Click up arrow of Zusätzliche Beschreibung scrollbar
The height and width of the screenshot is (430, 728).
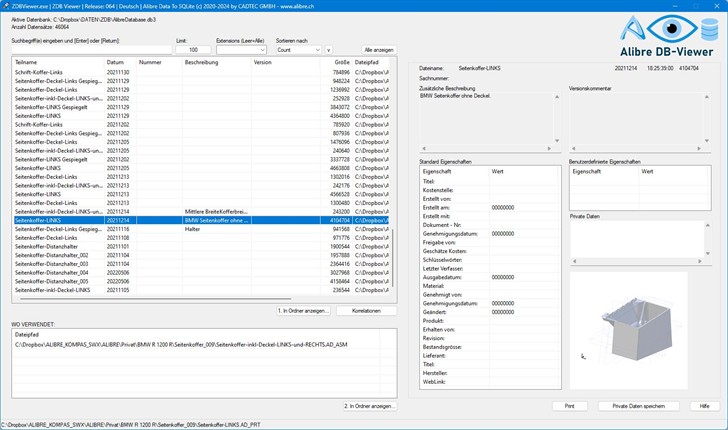tap(557, 97)
